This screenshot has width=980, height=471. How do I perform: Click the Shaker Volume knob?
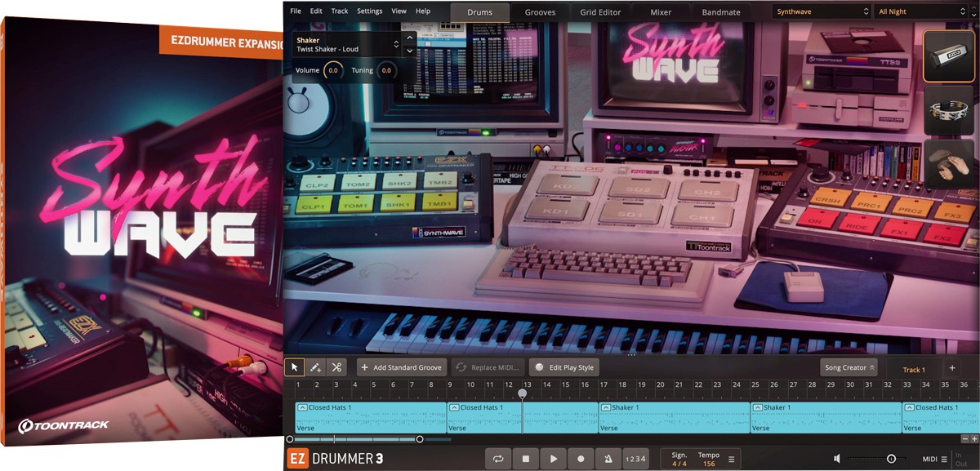pyautogui.click(x=332, y=70)
